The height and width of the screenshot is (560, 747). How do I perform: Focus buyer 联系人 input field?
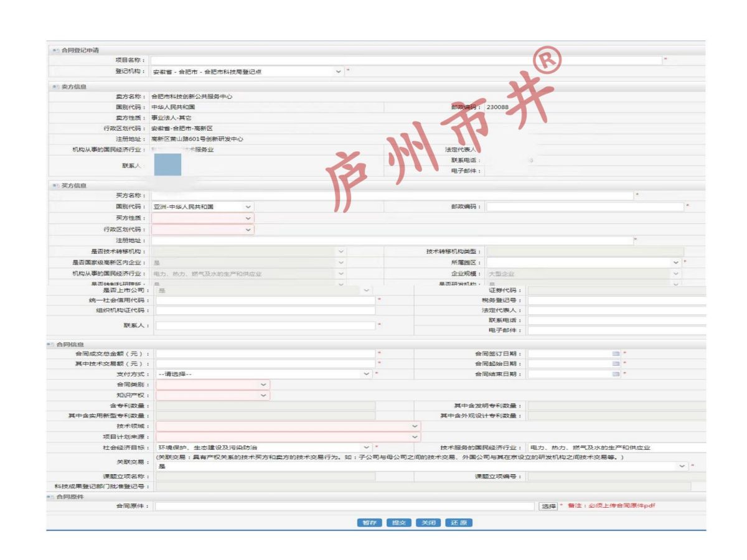pos(266,325)
